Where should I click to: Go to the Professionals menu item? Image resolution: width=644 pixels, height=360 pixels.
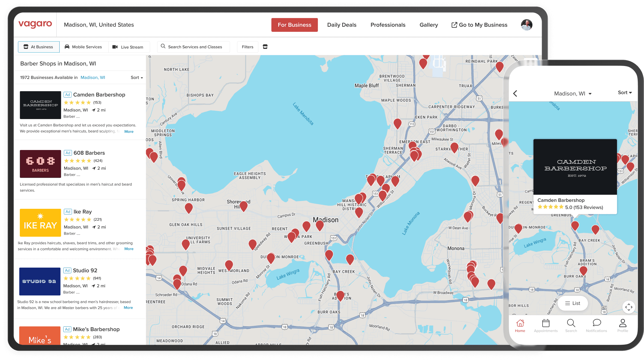tap(388, 25)
